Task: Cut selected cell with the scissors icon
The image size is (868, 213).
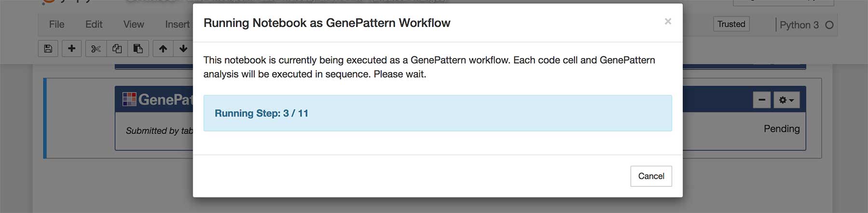Action: 96,49
